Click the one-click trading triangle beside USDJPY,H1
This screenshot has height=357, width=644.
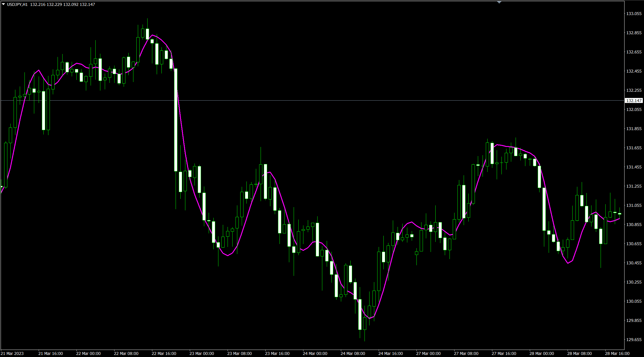(x=4, y=4)
